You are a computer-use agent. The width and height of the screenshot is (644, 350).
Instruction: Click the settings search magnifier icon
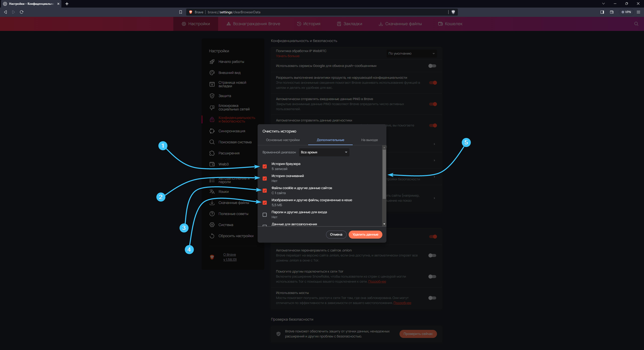click(x=636, y=24)
